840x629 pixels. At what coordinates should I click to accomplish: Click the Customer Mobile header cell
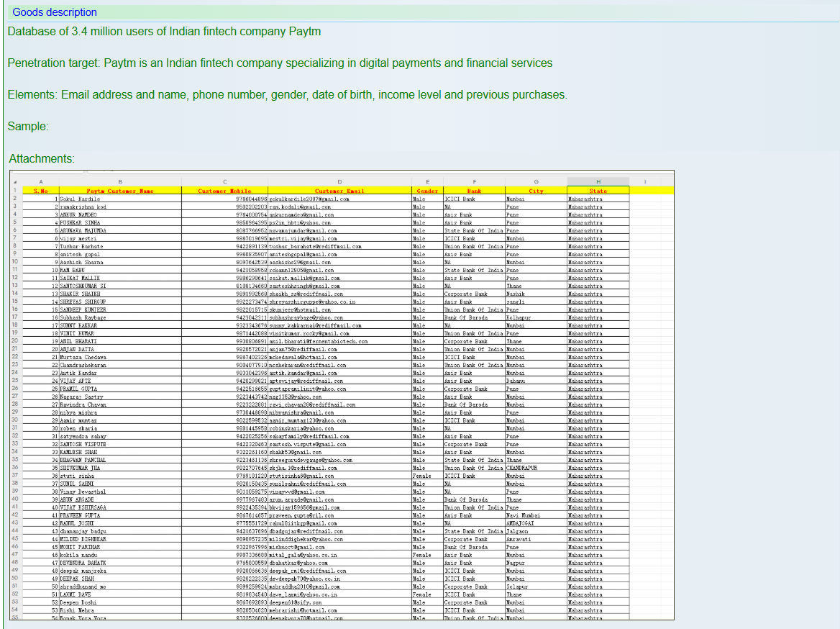(x=225, y=191)
